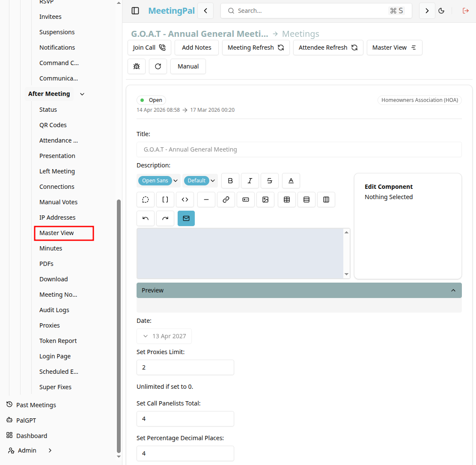The image size is (476, 465).
Task: Click the bug debug icon button
Action: click(137, 66)
